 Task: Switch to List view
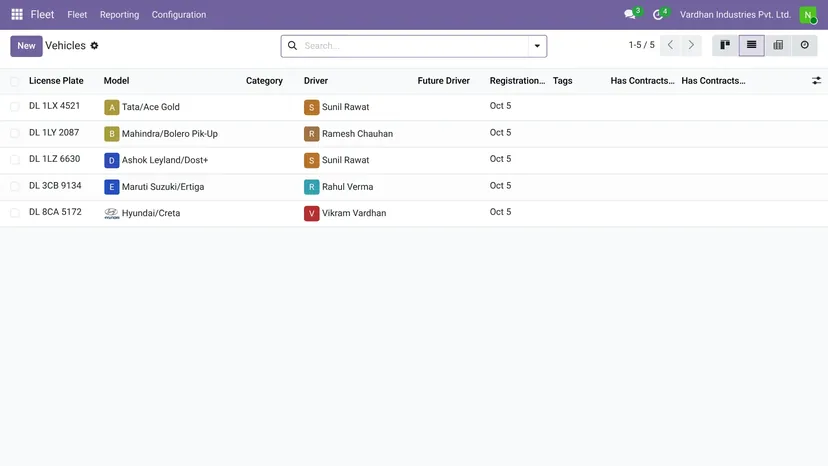pyautogui.click(x=751, y=45)
